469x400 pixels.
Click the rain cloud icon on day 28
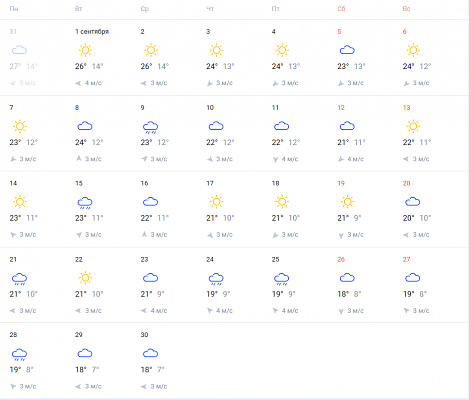pyautogui.click(x=19, y=355)
